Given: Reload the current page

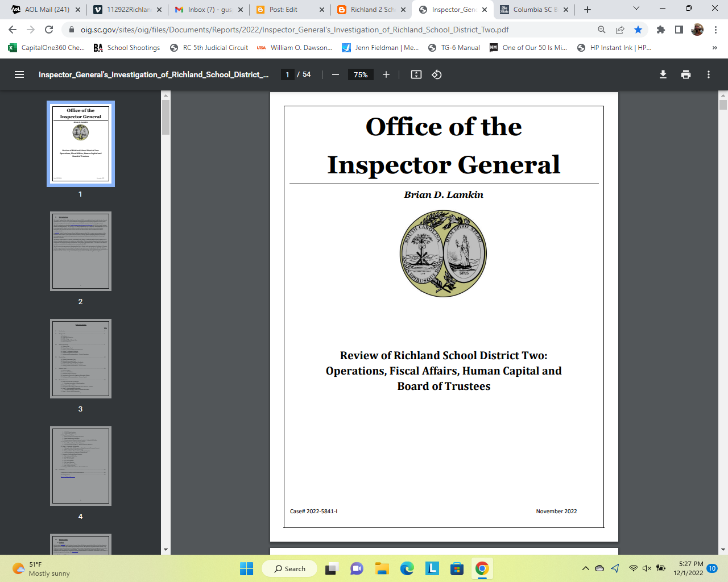Looking at the screenshot, I should click(x=49, y=30).
